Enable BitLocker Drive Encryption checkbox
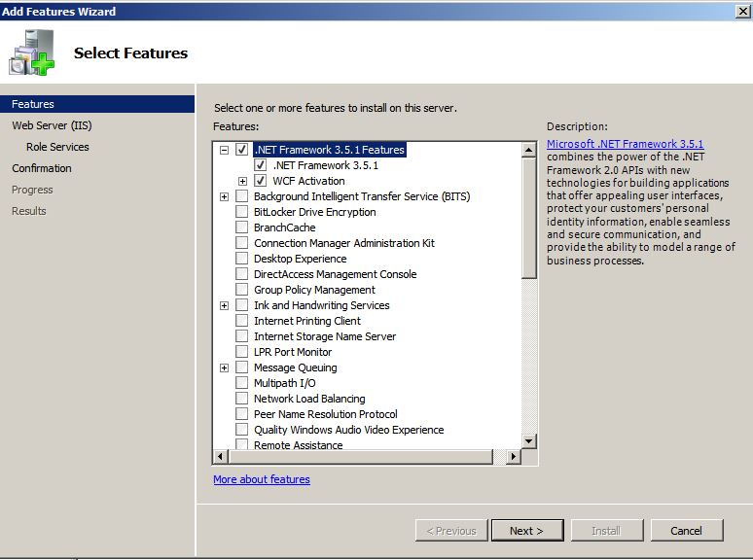Screen dimensions: 753x560 click(241, 212)
